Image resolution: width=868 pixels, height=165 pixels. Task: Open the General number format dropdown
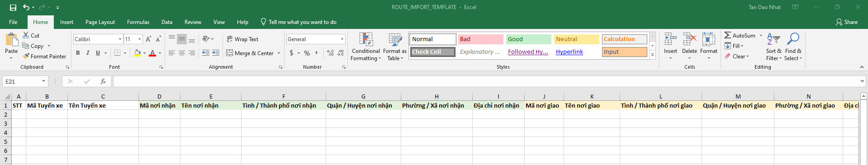(342, 39)
